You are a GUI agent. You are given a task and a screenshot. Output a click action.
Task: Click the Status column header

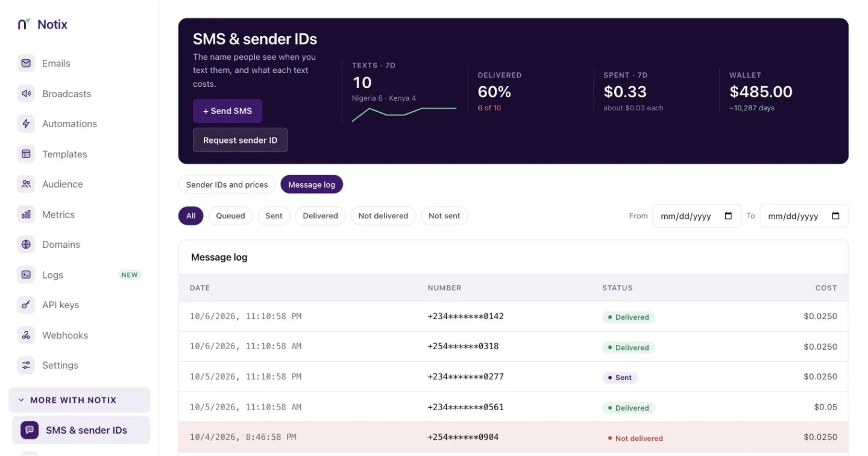point(617,288)
